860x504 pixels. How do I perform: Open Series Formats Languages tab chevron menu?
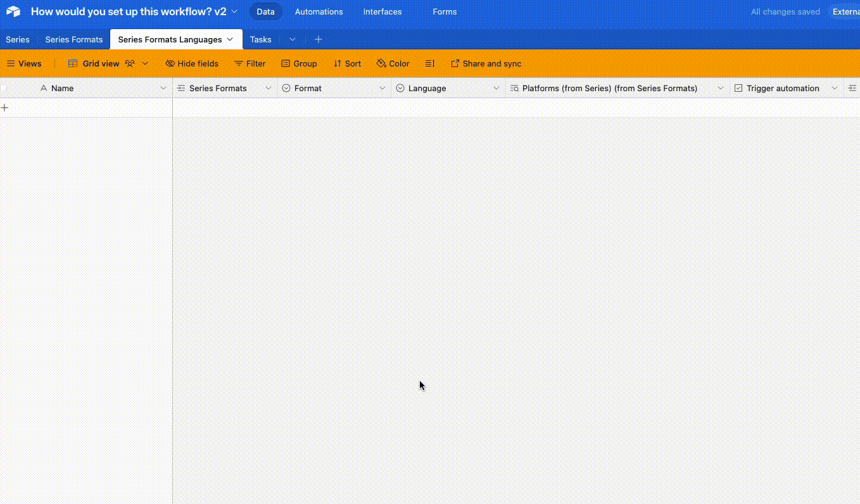pos(230,39)
